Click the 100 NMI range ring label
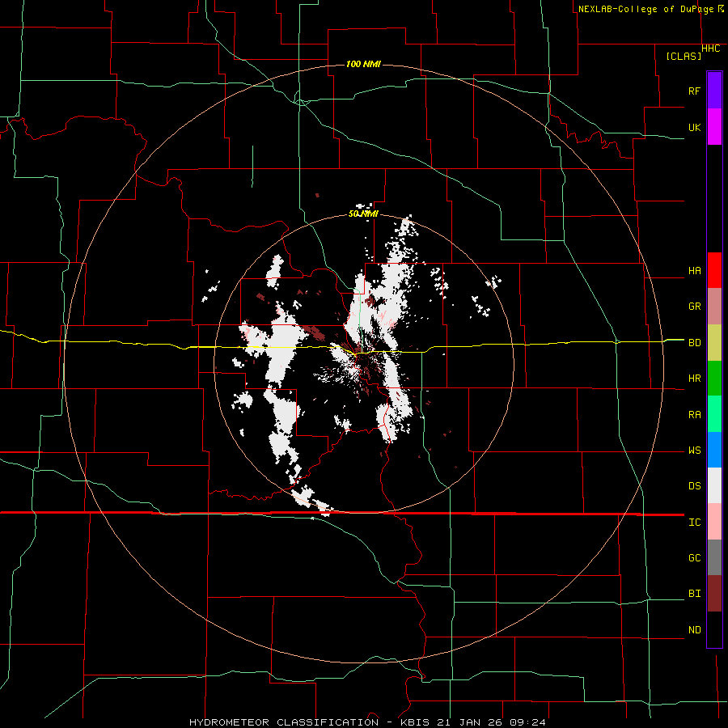Image resolution: width=728 pixels, height=728 pixels. (x=363, y=64)
